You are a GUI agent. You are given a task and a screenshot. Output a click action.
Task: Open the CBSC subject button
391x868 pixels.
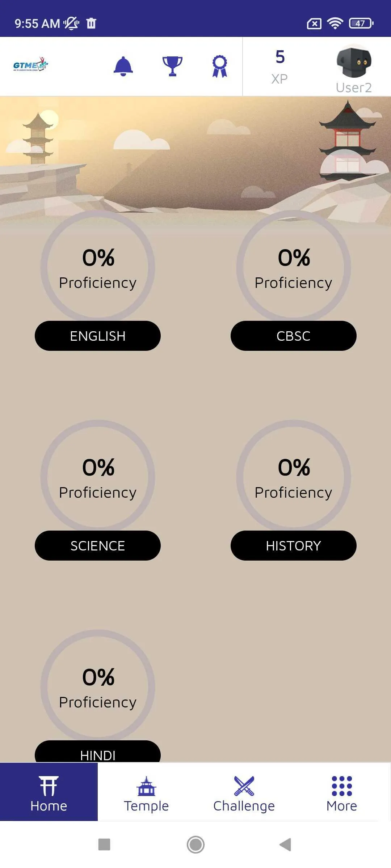[x=293, y=336]
